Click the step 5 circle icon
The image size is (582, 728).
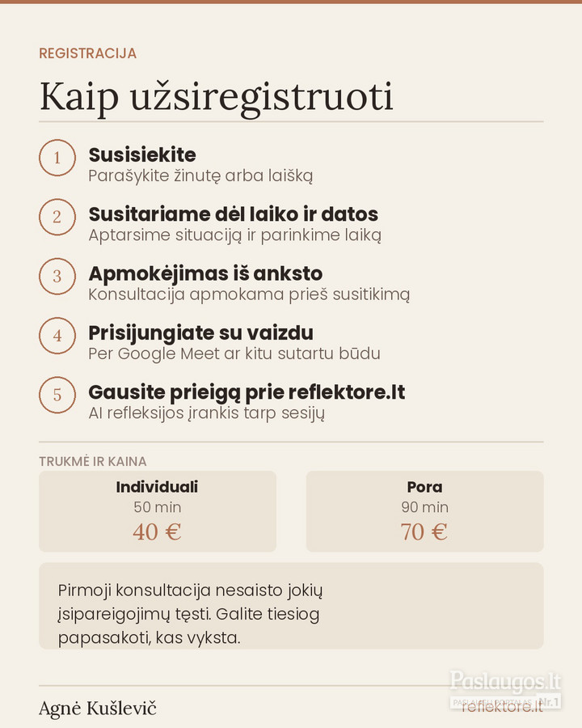click(x=57, y=395)
